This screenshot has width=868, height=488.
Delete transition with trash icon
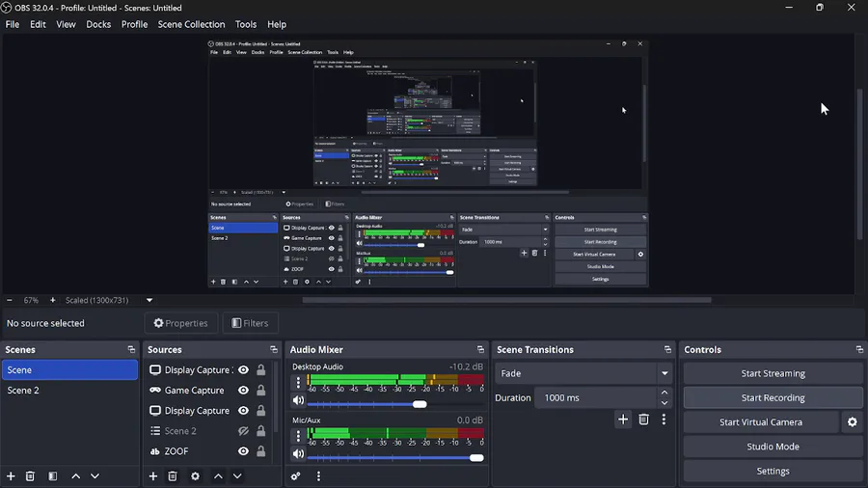[x=643, y=420]
